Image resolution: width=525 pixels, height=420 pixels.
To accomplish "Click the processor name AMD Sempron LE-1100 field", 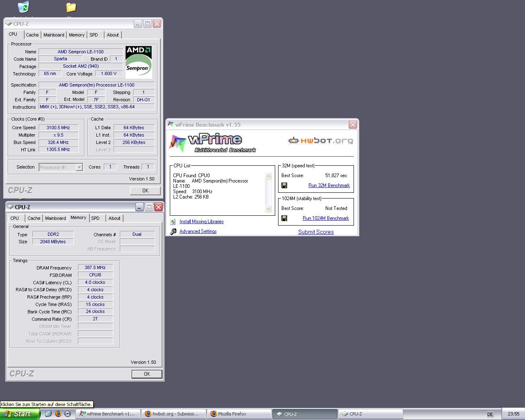I will (81, 52).
